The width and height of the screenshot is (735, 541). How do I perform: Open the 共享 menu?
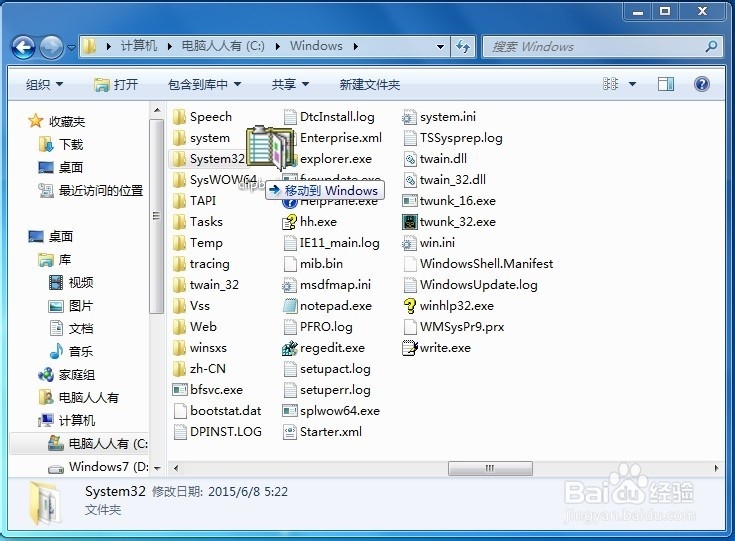(290, 84)
